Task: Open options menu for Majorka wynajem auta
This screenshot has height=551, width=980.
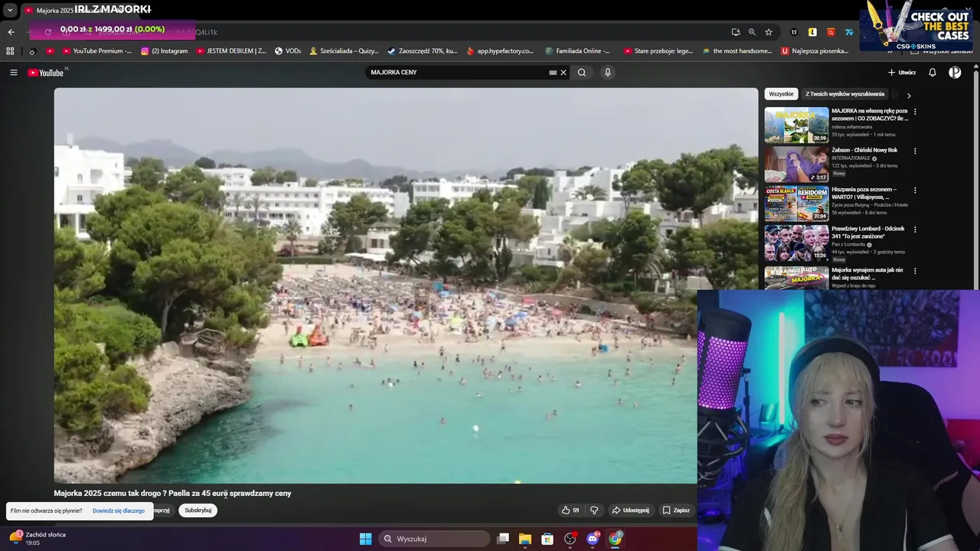Action: 915,271
